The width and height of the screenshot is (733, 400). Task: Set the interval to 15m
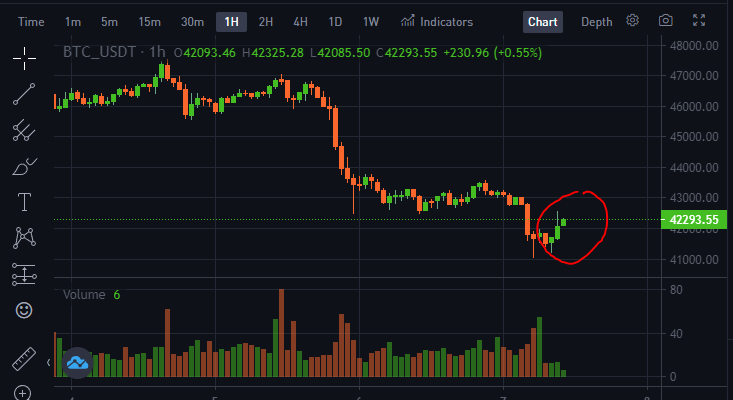tap(150, 22)
